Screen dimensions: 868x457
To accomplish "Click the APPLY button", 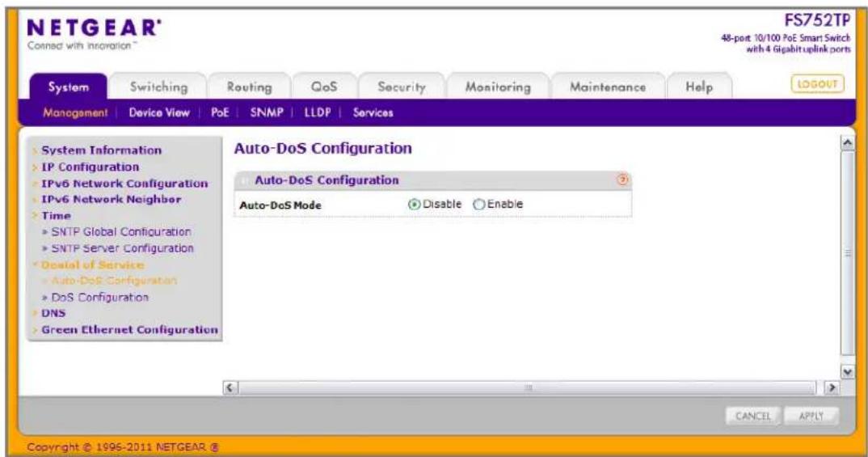I will pyautogui.click(x=811, y=416).
